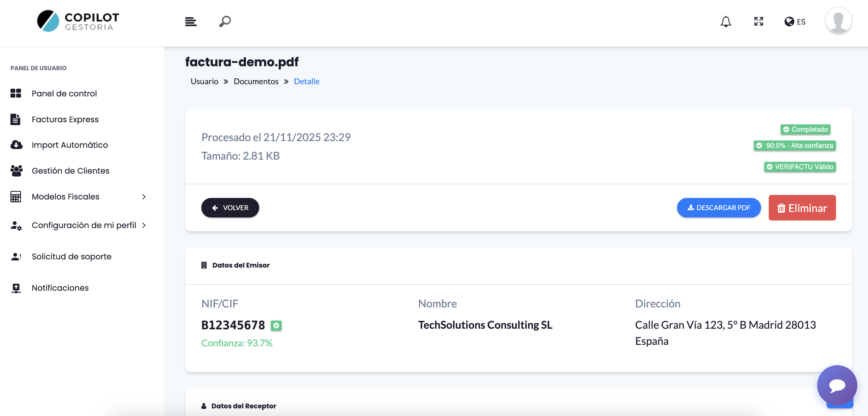868x416 pixels.
Task: Click Documentos breadcrumb link
Action: (x=256, y=81)
